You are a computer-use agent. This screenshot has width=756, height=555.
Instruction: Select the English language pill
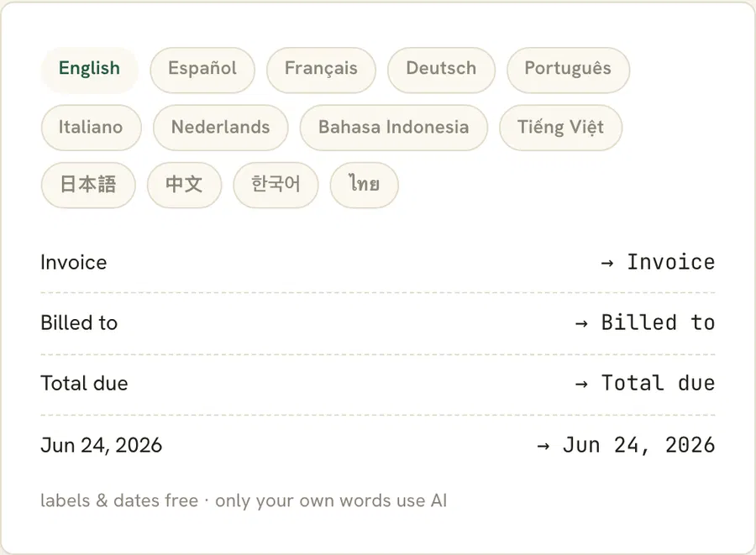point(89,70)
